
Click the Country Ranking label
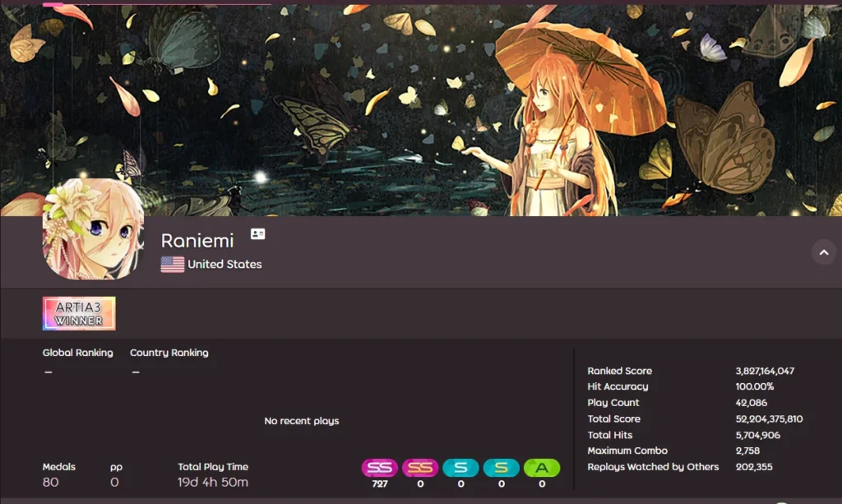pyautogui.click(x=169, y=353)
